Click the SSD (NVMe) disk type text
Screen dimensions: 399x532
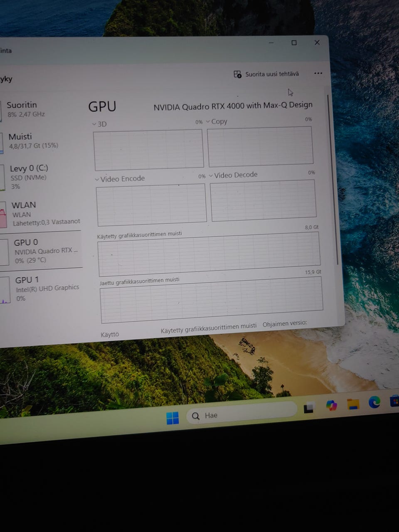tap(28, 177)
